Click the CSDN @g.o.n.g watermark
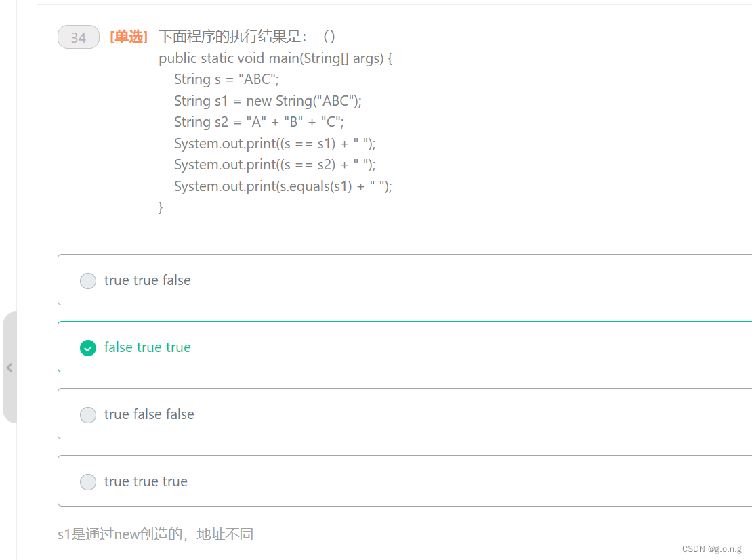Viewport: 752px width, 560px height. tap(711, 548)
